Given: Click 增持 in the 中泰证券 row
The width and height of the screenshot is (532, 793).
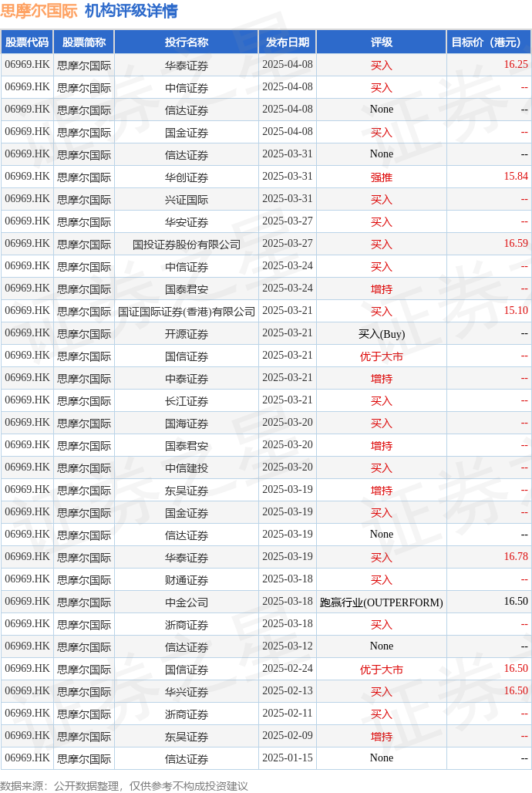Looking at the screenshot, I should [382, 378].
